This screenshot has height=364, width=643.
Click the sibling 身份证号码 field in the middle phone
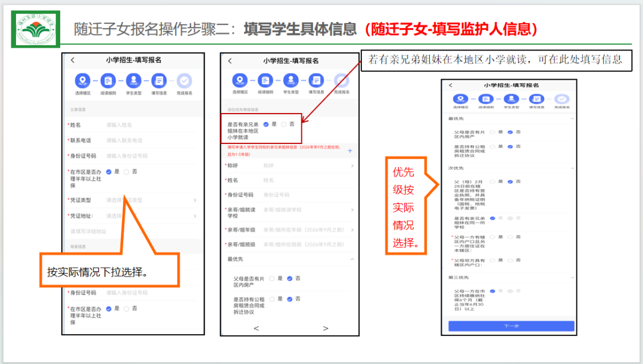(289, 195)
